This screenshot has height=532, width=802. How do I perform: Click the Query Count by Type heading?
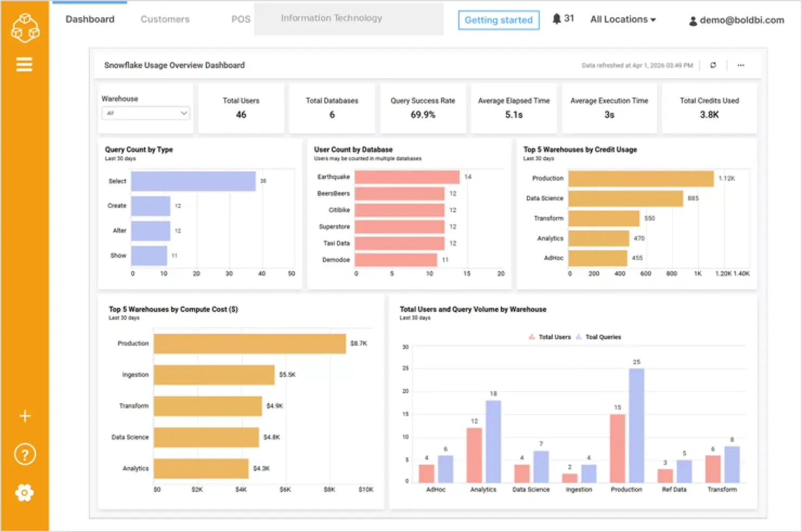point(139,150)
